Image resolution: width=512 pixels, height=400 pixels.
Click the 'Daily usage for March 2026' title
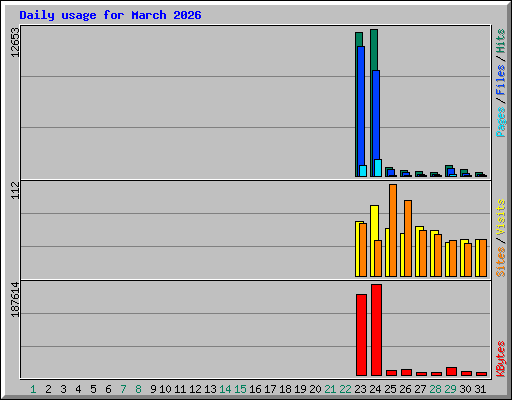point(110,15)
